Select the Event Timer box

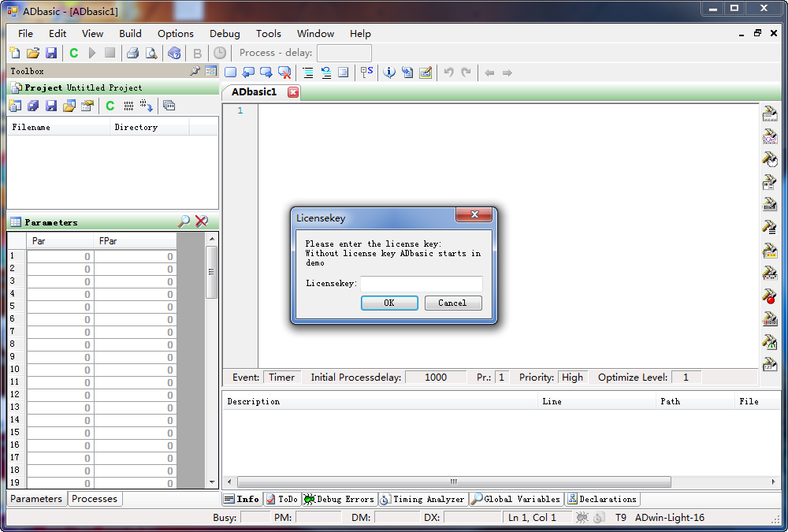[281, 377]
